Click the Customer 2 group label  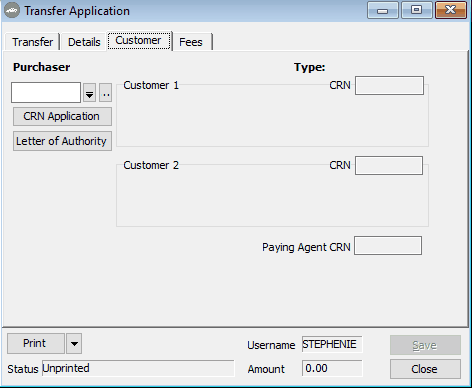point(151,165)
